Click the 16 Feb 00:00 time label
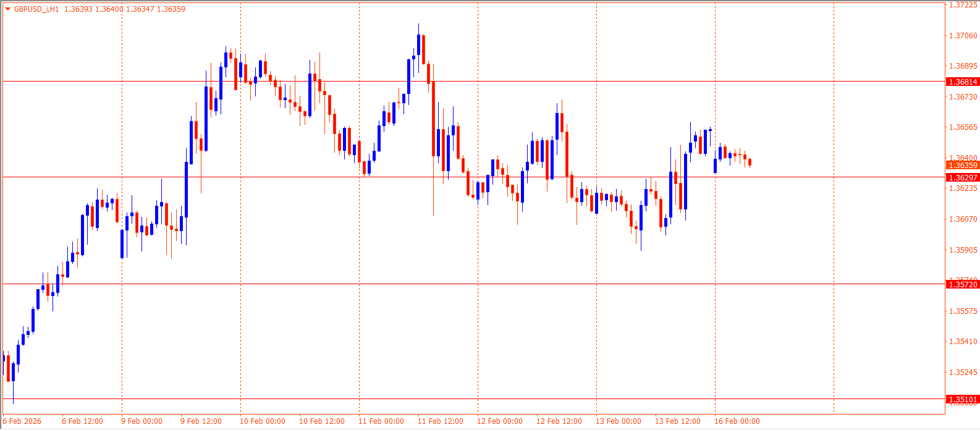Screen dimensions: 980x430 pos(737,421)
